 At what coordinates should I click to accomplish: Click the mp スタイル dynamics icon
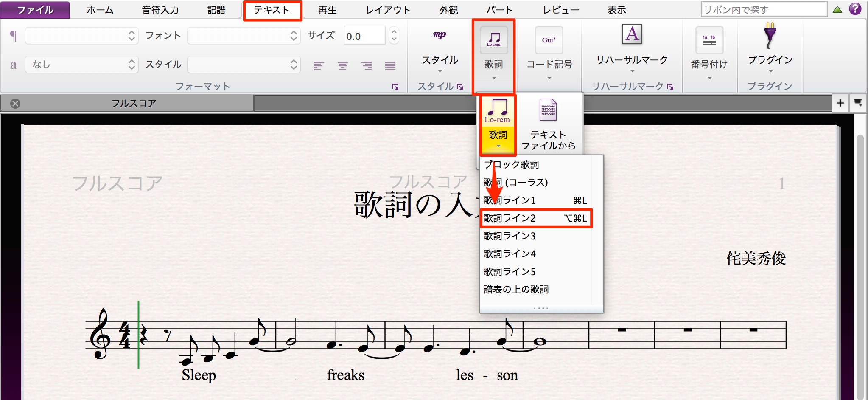(x=440, y=35)
